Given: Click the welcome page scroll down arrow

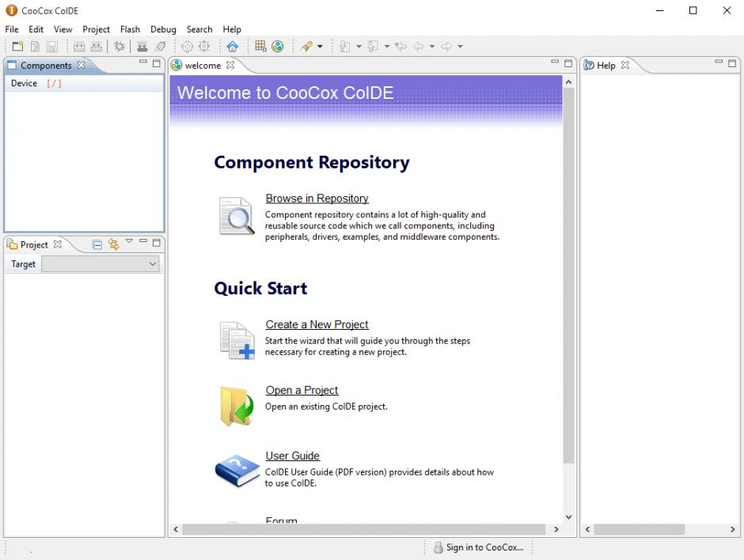Looking at the screenshot, I should (568, 517).
